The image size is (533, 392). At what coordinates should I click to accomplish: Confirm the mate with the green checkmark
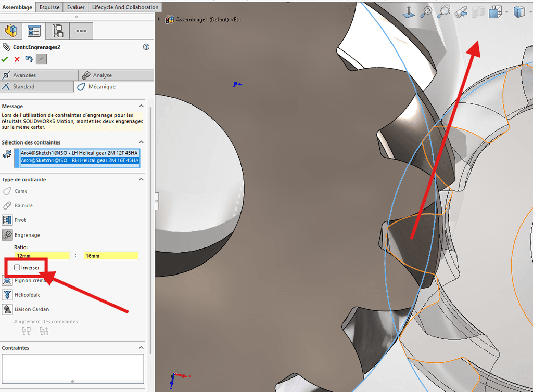point(5,59)
